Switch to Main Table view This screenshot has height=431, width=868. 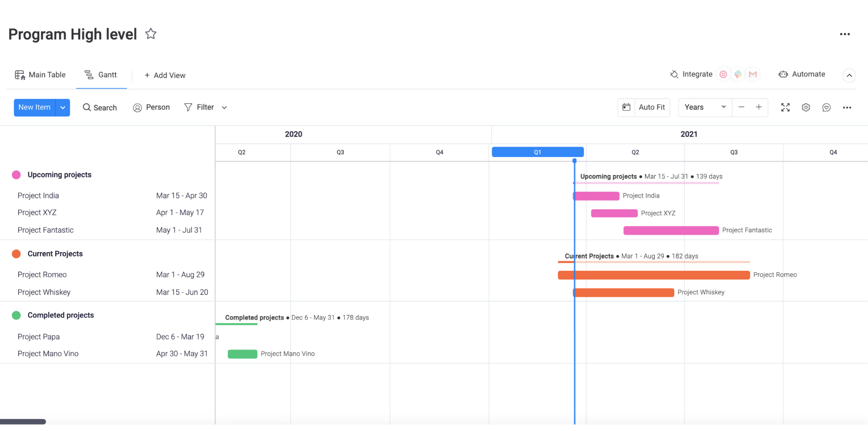(x=40, y=75)
